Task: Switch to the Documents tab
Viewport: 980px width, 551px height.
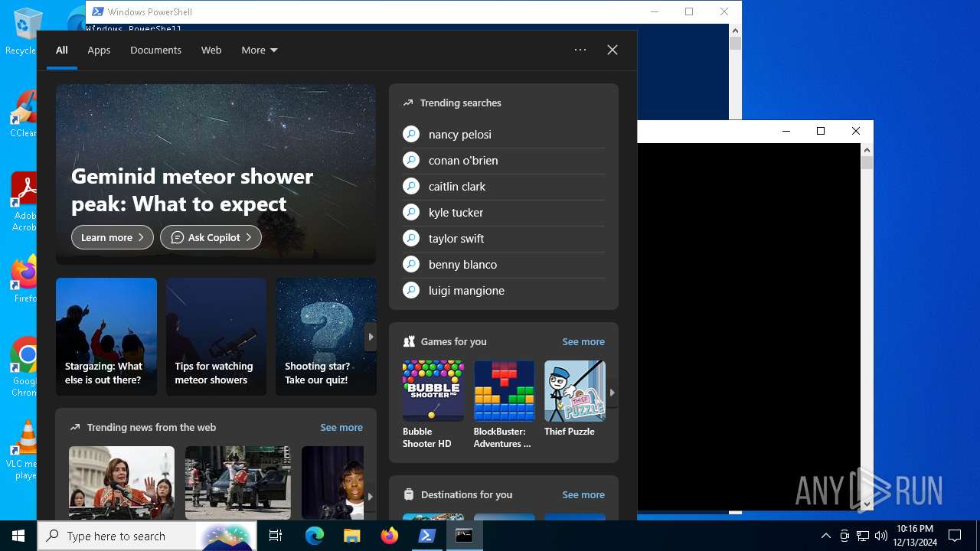Action: pyautogui.click(x=155, y=50)
